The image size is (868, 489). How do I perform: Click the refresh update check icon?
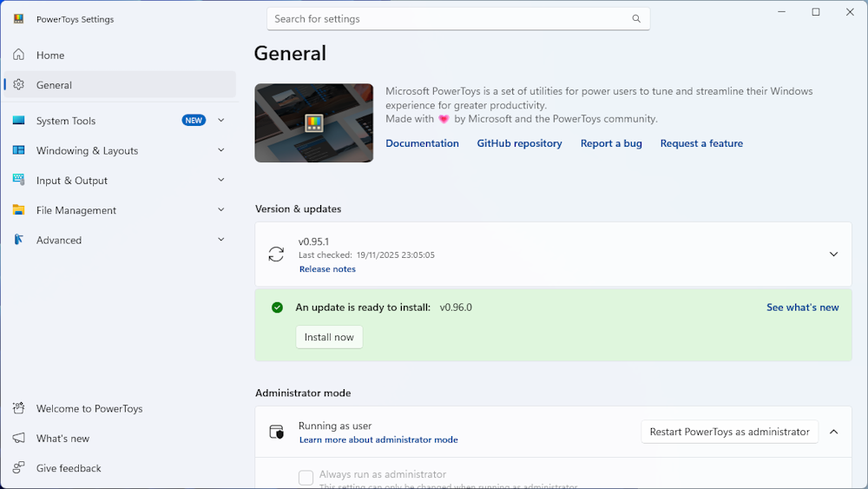coord(276,254)
